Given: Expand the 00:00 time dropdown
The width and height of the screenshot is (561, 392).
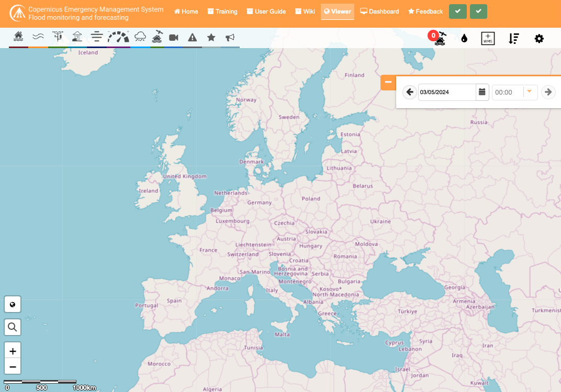Looking at the screenshot, I should (x=529, y=92).
